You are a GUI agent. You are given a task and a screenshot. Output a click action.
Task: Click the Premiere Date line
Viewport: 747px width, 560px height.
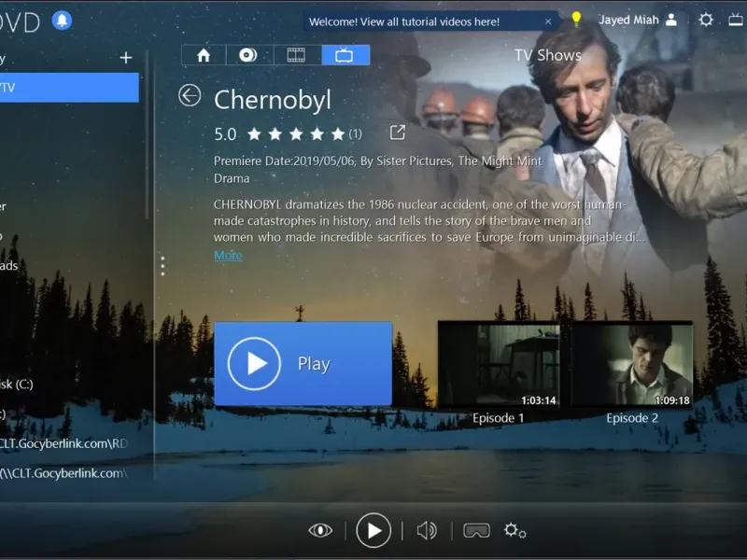[378, 161]
